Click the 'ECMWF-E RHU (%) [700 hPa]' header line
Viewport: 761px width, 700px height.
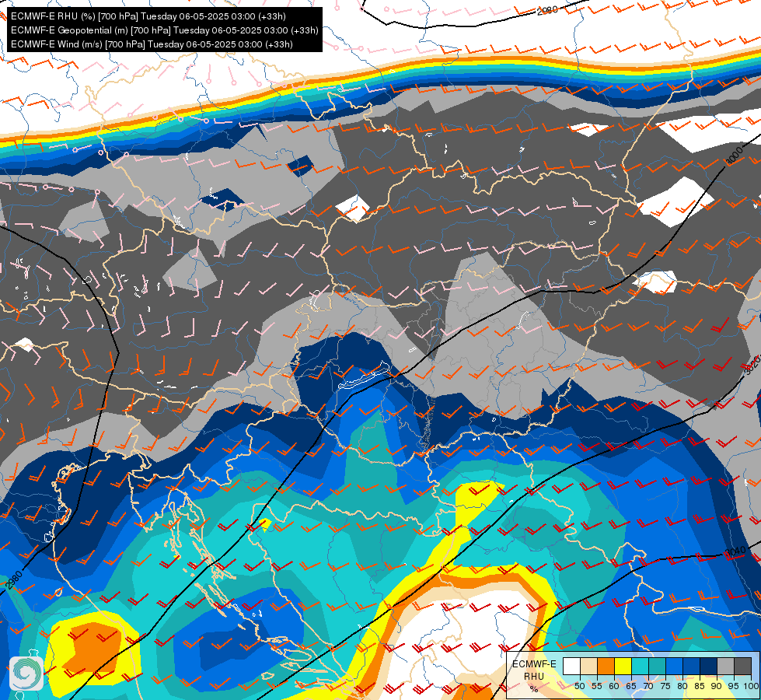[x=148, y=16]
